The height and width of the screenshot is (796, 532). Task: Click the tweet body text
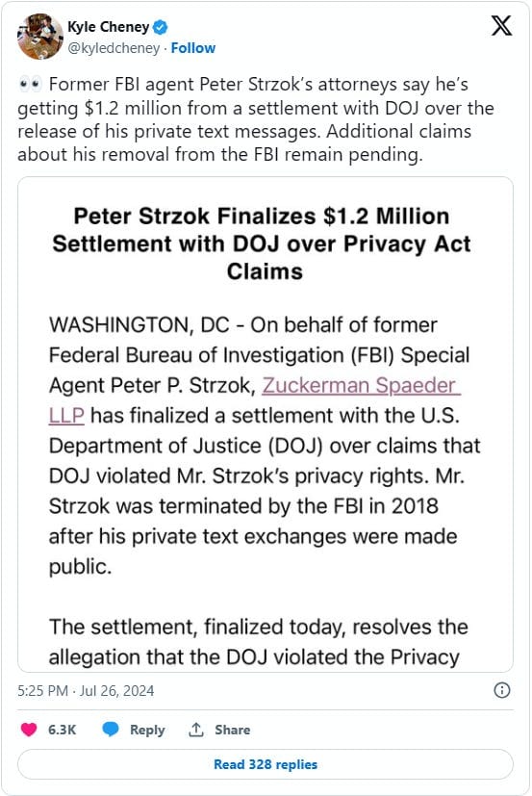256,119
